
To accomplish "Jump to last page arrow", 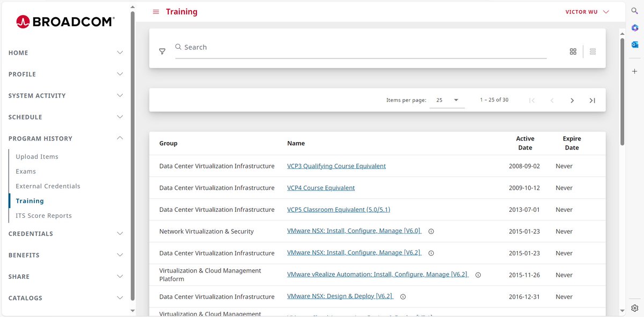I will 592,100.
